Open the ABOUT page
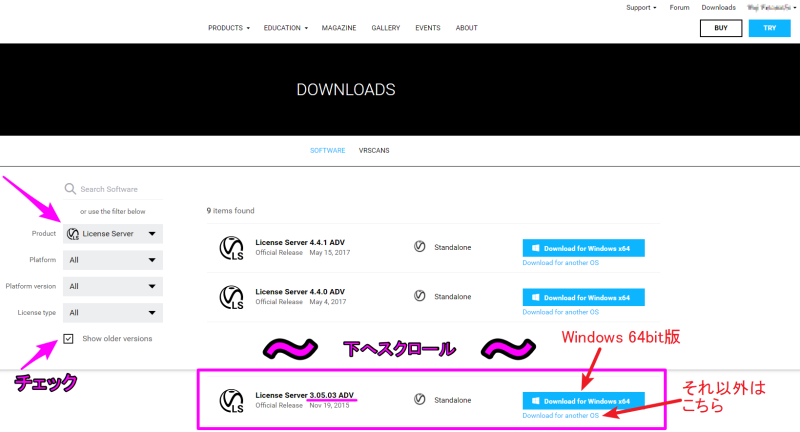This screenshot has width=800, height=432. 466,28
